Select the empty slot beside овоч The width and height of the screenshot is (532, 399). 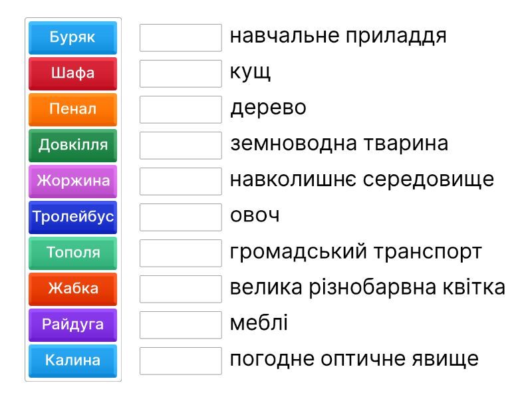(180, 217)
